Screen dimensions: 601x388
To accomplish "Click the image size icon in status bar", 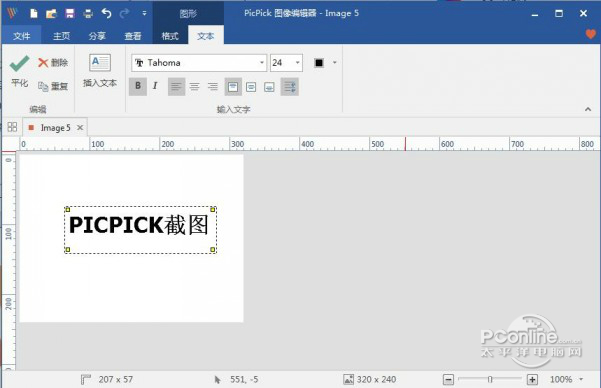I will (x=348, y=380).
